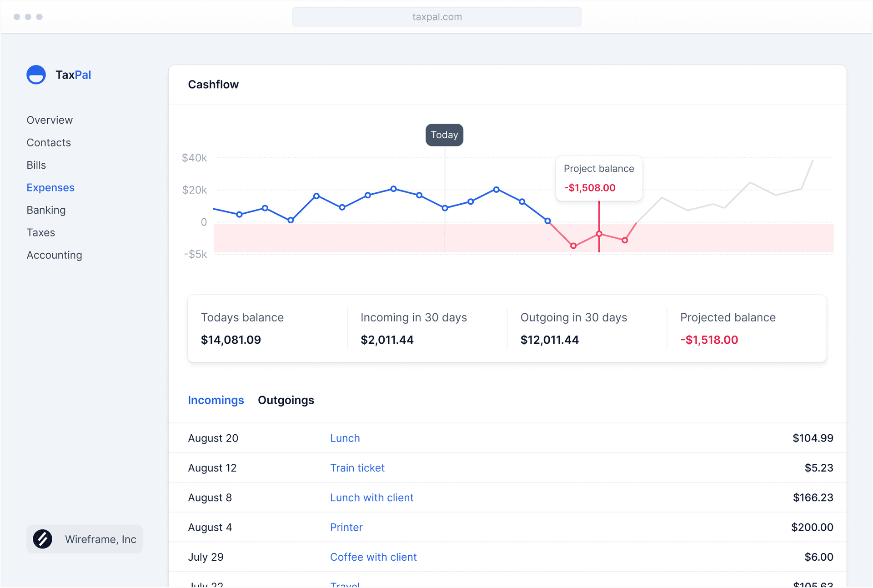Click the taxpal.com address bar
Screen dimensions: 873x588
point(436,17)
